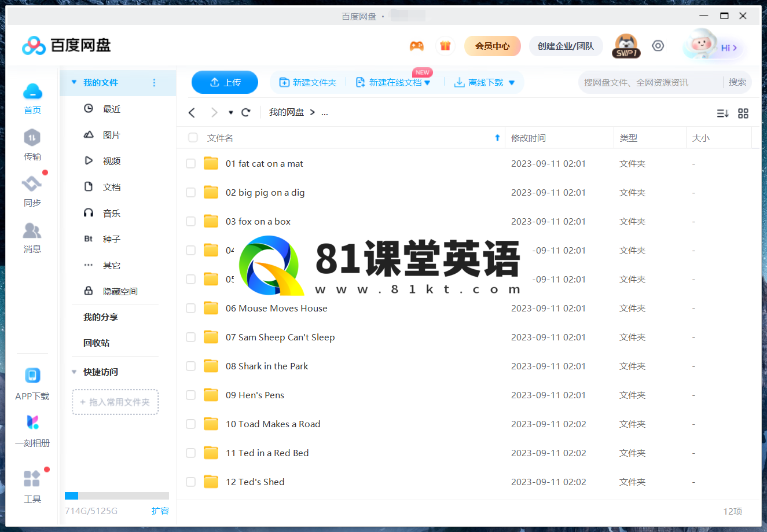Tick checkbox for 03 fox on a box
The image size is (767, 532).
(x=190, y=222)
